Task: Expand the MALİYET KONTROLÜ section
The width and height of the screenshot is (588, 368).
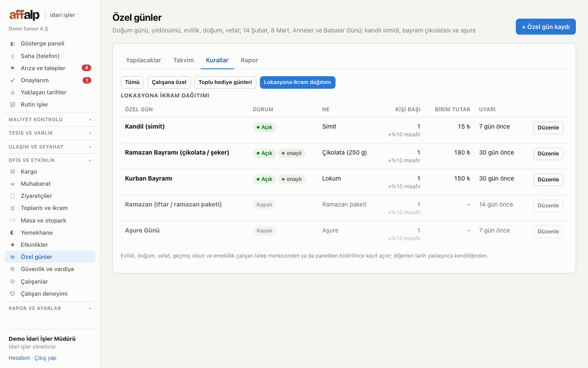Action: pyautogui.click(x=50, y=119)
